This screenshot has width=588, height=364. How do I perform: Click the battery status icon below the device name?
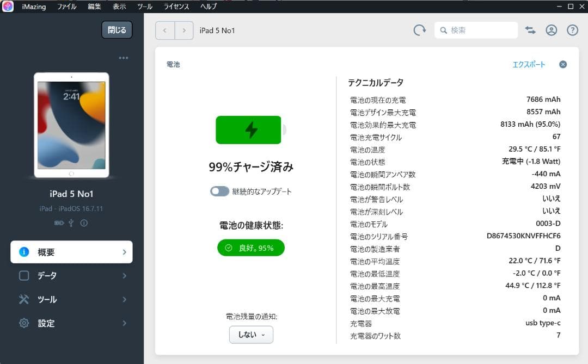click(x=59, y=223)
